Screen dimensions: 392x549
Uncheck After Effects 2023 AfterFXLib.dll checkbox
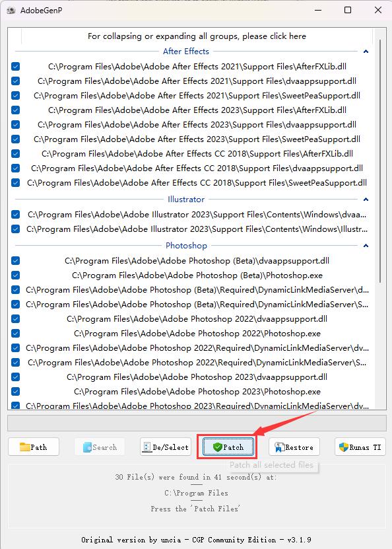pyautogui.click(x=15, y=110)
